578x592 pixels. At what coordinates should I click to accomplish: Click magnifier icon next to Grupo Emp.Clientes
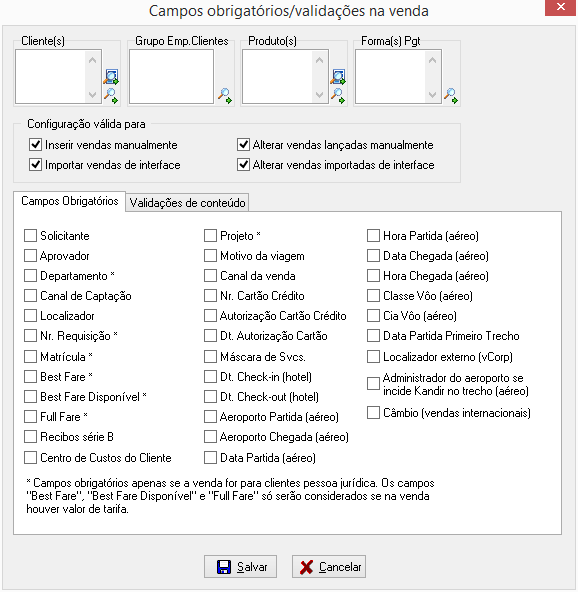point(225,96)
